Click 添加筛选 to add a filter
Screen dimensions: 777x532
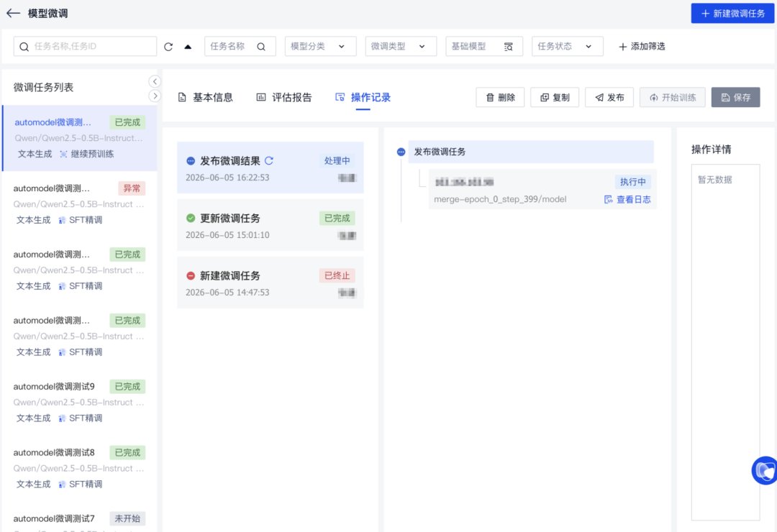point(642,46)
